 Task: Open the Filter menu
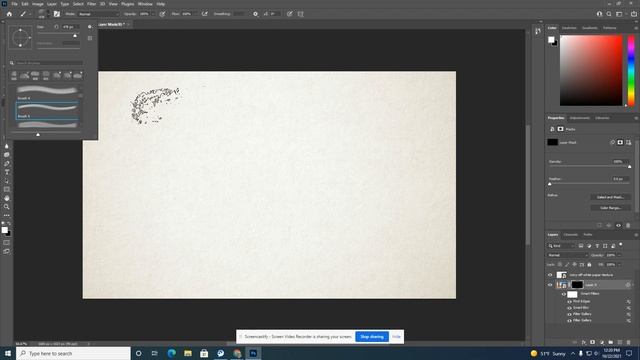point(91,4)
